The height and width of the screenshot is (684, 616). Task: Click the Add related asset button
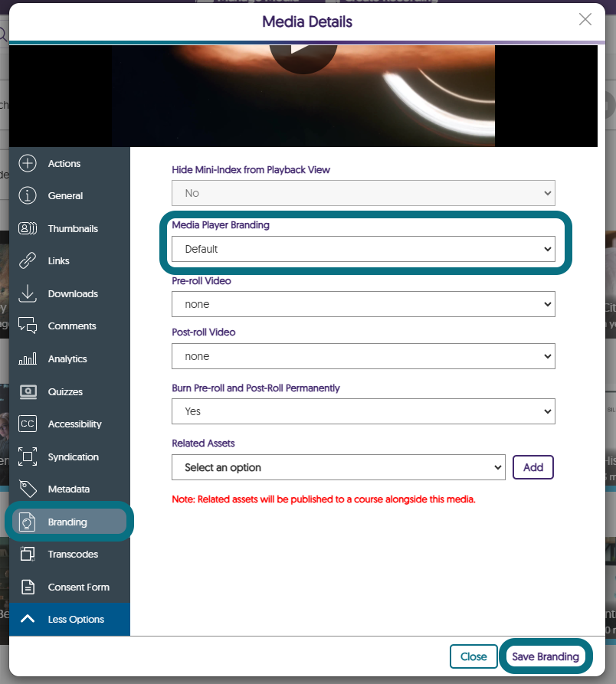point(533,467)
